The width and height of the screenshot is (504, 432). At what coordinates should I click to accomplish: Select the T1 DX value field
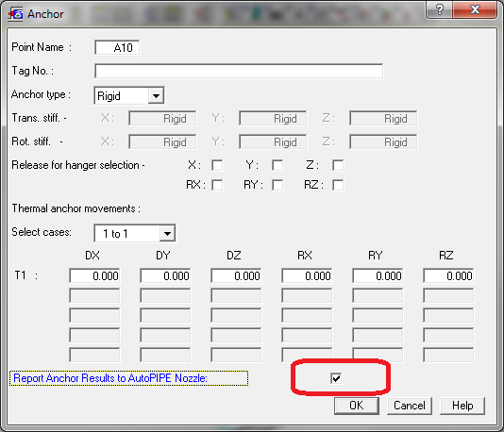click(x=94, y=275)
